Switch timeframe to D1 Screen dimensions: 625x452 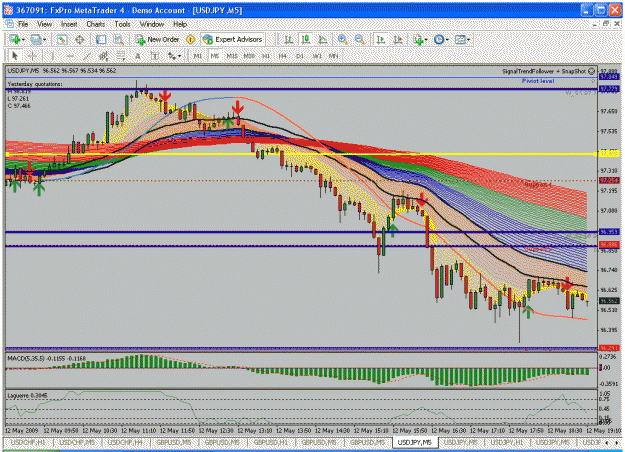point(300,56)
